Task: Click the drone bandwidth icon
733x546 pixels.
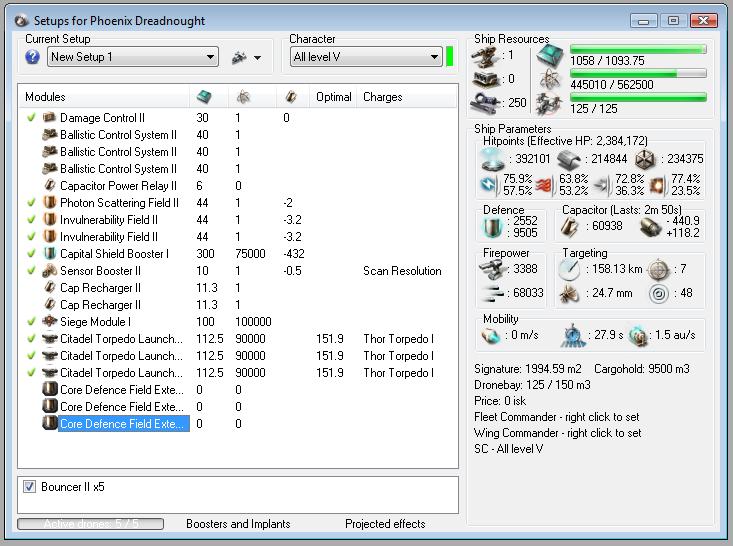Action: tap(550, 103)
